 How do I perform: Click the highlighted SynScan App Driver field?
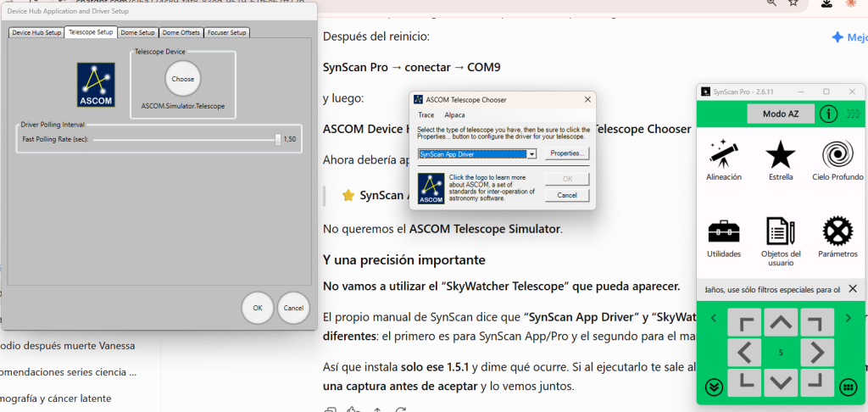point(472,154)
